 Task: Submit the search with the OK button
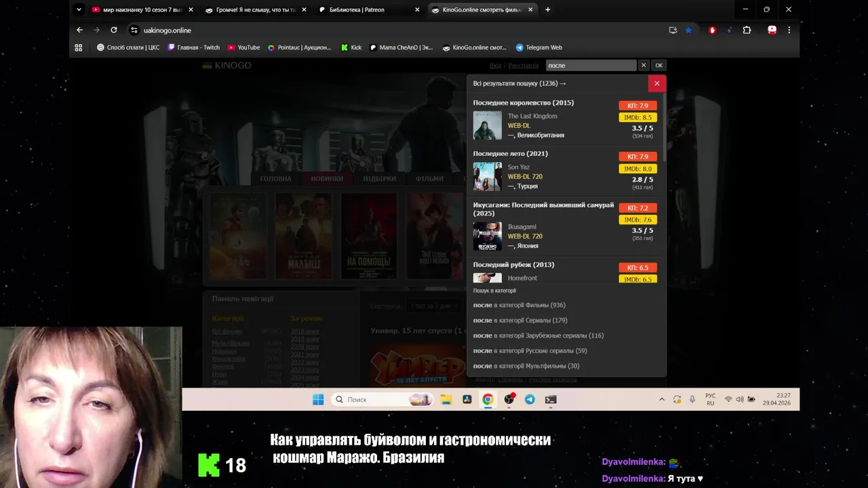click(658, 65)
